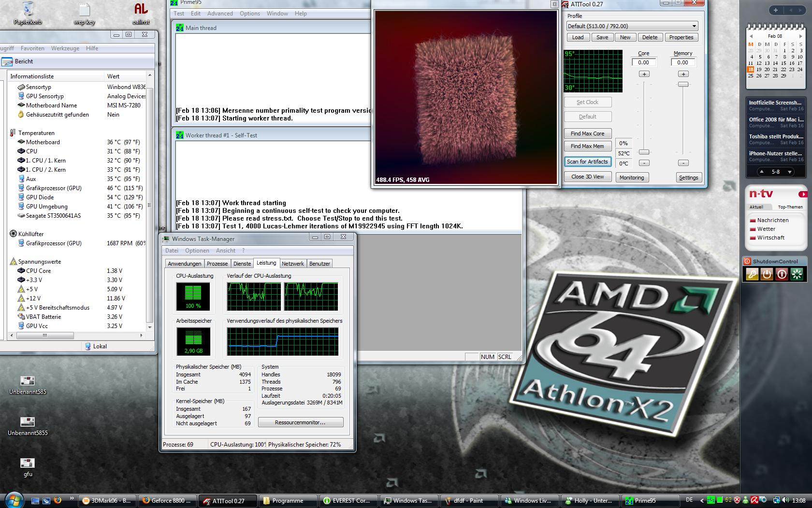
Task: Open ATITool Settings button
Action: pyautogui.click(x=688, y=178)
